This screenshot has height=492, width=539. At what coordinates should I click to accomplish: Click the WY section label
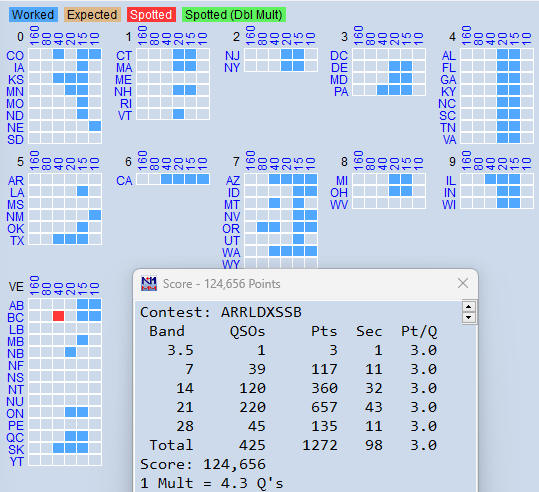pyautogui.click(x=231, y=264)
